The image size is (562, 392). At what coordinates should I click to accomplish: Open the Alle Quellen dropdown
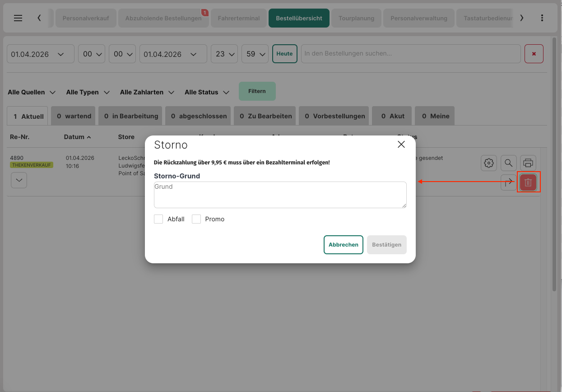click(x=32, y=92)
